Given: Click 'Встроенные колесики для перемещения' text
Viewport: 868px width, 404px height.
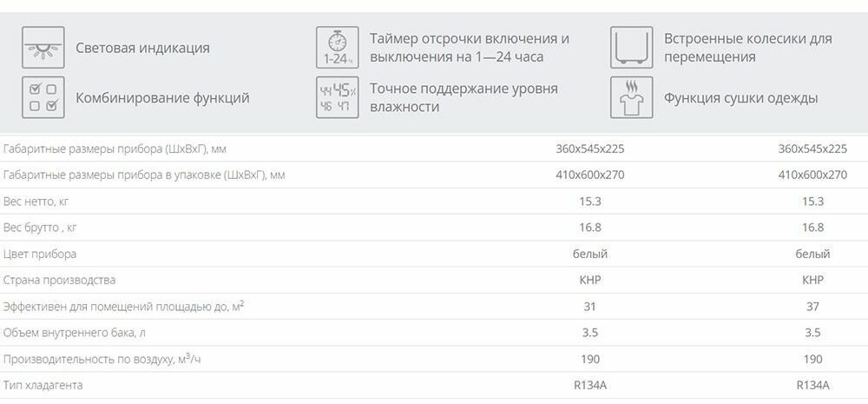Looking at the screenshot, I should pyautogui.click(x=748, y=48).
